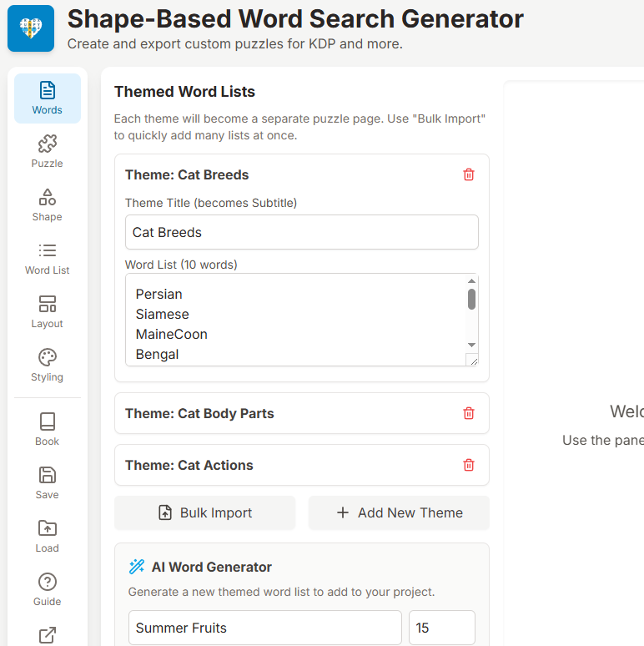
Task: Delete the Cat Body Parts theme
Action: 469,413
